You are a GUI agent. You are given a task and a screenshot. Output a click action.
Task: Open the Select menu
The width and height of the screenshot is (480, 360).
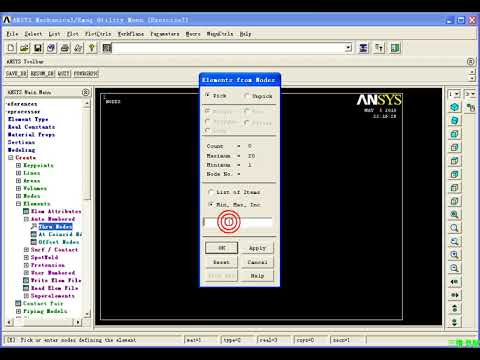[33, 34]
